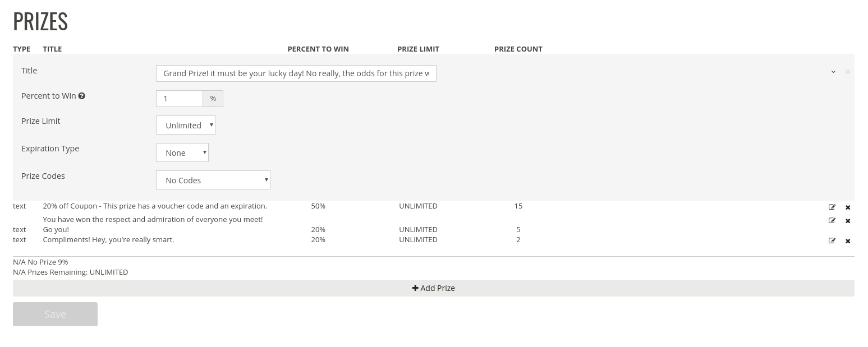The width and height of the screenshot is (868, 347).
Task: Collapse the Grand Prize edit panel
Action: tap(833, 72)
